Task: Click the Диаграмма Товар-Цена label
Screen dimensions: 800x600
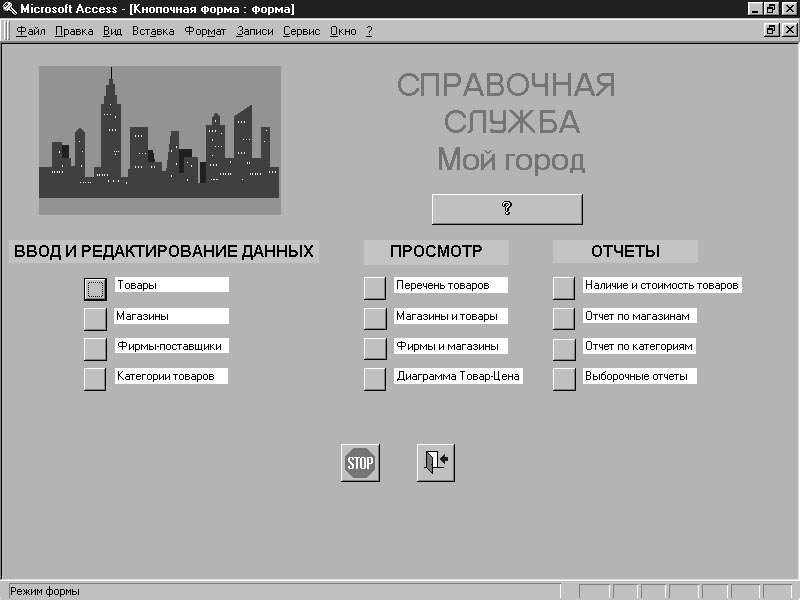Action: (458, 376)
